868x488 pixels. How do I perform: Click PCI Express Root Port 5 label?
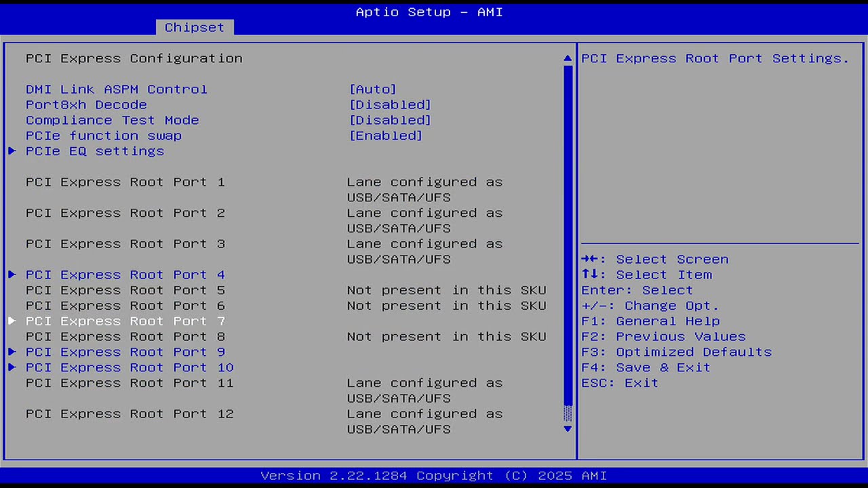pos(125,290)
